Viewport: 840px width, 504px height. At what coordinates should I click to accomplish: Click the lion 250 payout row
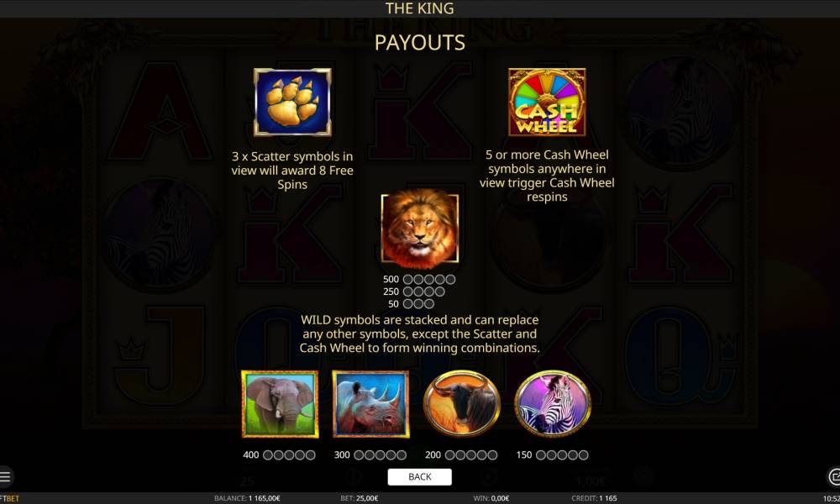click(x=413, y=291)
